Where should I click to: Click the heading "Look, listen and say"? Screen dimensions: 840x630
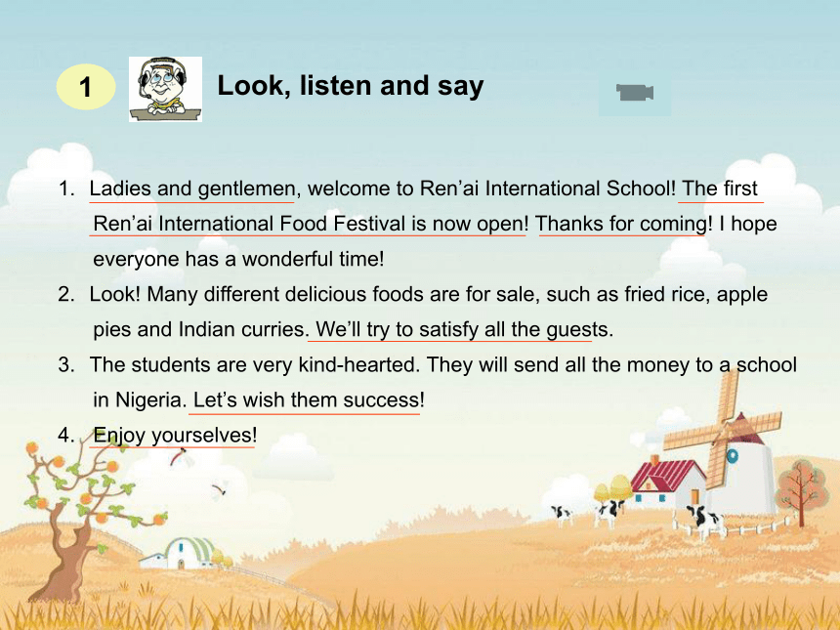[x=351, y=86]
